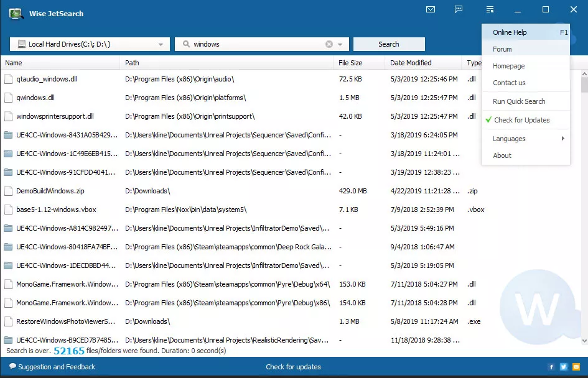Screen dimensions: 588x378
Task: Click the '.vbox' type cell
Action: (x=476, y=210)
